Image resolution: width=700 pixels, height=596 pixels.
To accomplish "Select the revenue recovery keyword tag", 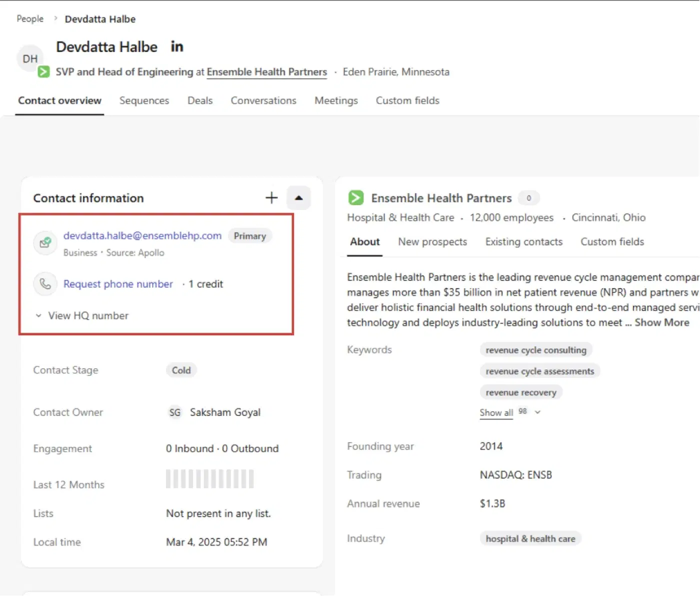I will (521, 392).
